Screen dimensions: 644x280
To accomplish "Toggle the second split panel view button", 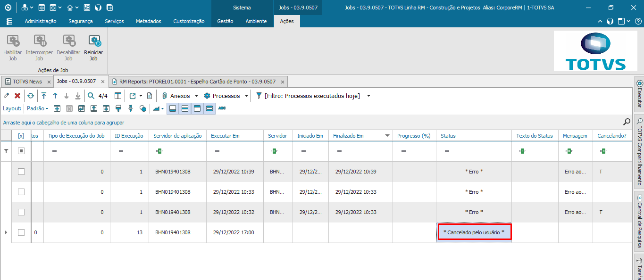I will pyautogui.click(x=185, y=108).
